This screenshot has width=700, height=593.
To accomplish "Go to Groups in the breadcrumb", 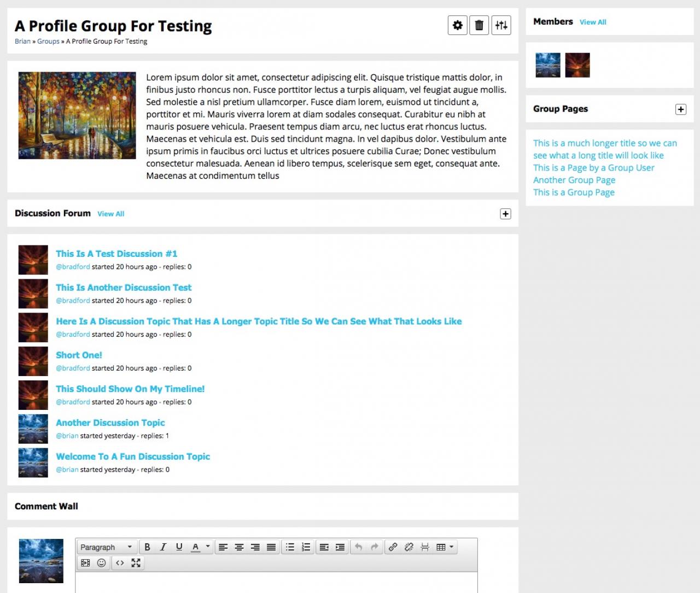I will pos(48,42).
